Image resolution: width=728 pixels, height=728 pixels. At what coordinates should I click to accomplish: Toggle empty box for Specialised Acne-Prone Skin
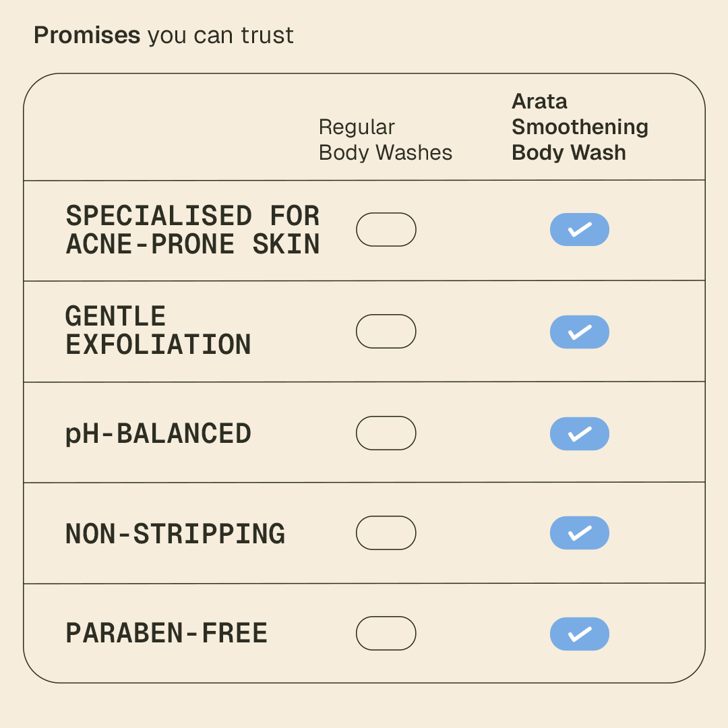(386, 230)
